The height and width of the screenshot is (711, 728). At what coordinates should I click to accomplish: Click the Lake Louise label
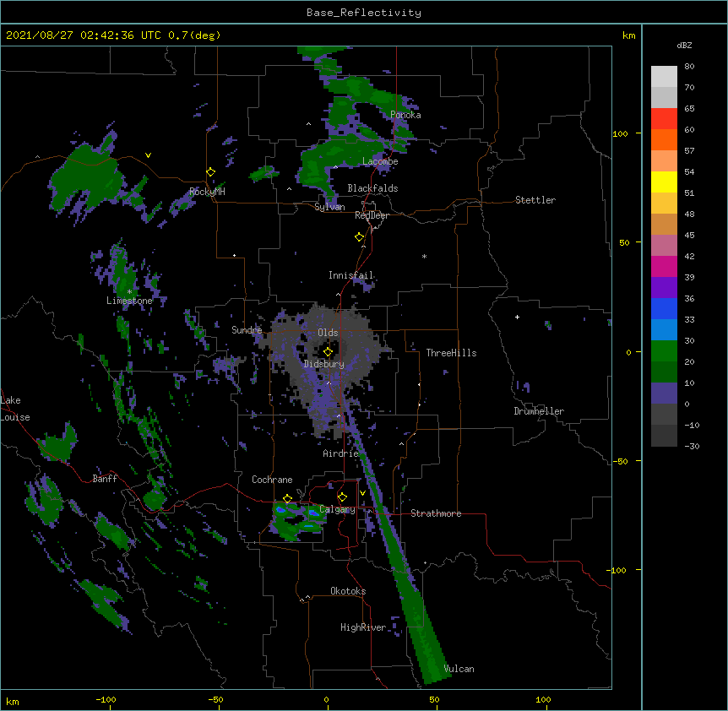[x=15, y=409]
